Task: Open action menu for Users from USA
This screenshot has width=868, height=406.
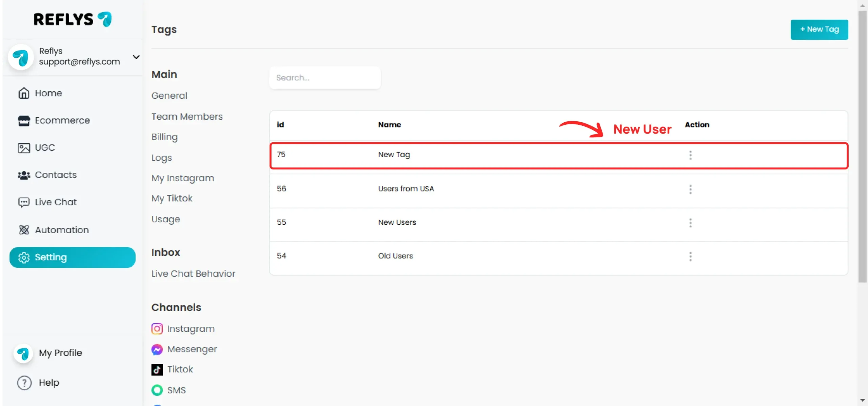Action: [690, 189]
